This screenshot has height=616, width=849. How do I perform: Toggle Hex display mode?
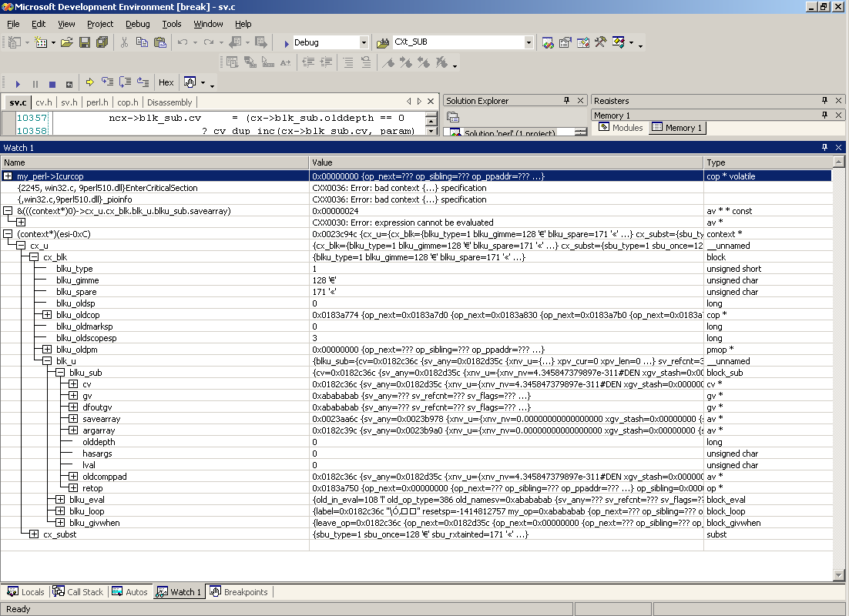pyautogui.click(x=166, y=82)
